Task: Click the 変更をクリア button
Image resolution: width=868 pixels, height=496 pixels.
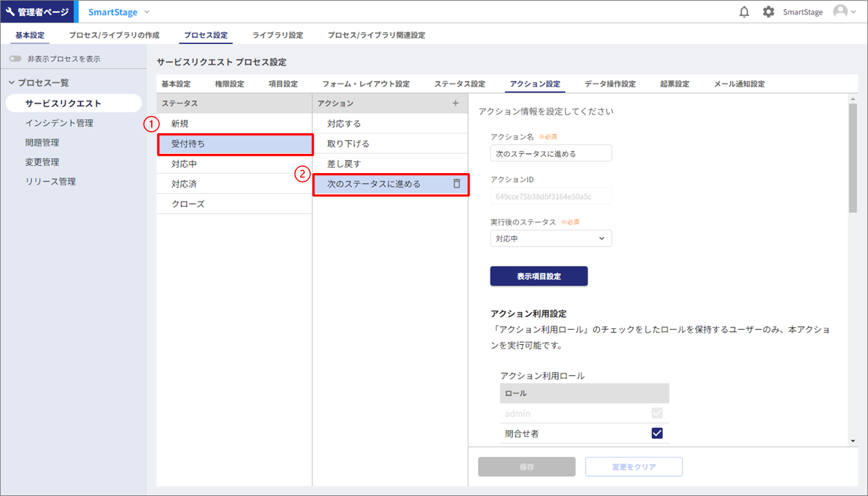Action: [x=633, y=466]
